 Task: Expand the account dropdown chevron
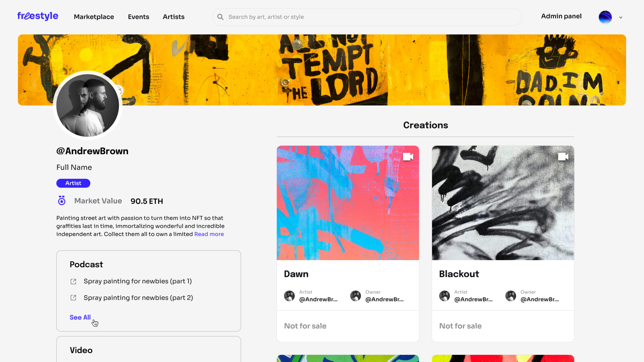[x=621, y=17]
